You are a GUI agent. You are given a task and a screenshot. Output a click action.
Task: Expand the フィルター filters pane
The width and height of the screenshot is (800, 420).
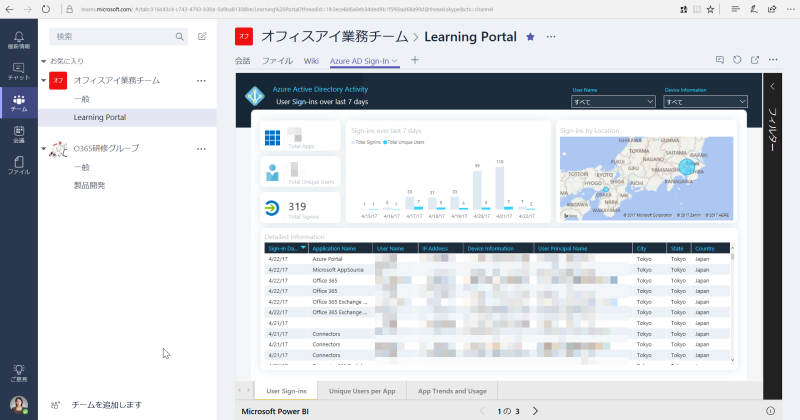[x=772, y=86]
